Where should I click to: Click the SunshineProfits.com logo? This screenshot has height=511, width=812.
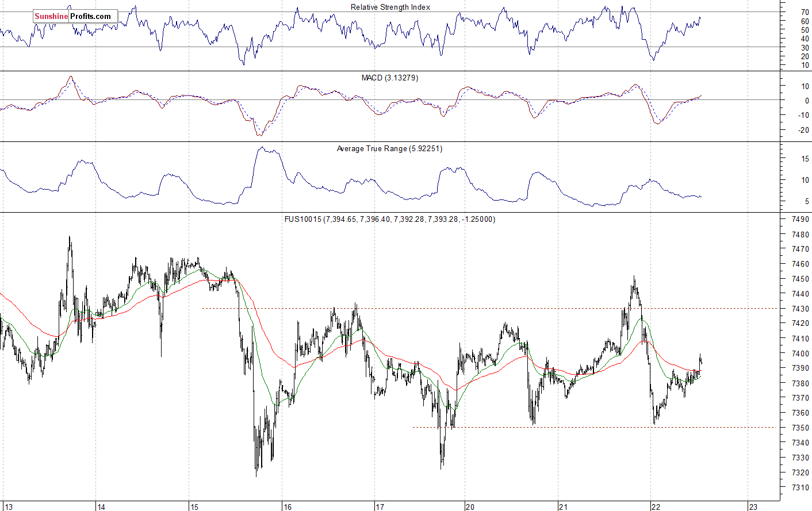point(75,16)
